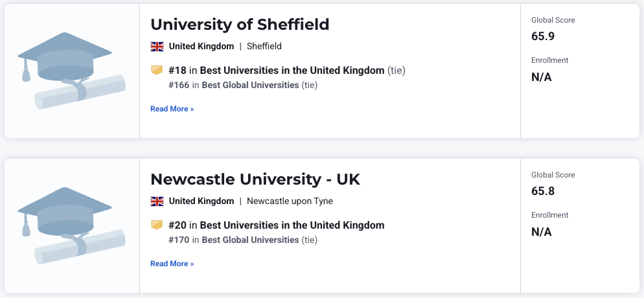This screenshot has width=644, height=298.
Task: Click the Newcastle University graduation cap image
Action: click(x=71, y=226)
